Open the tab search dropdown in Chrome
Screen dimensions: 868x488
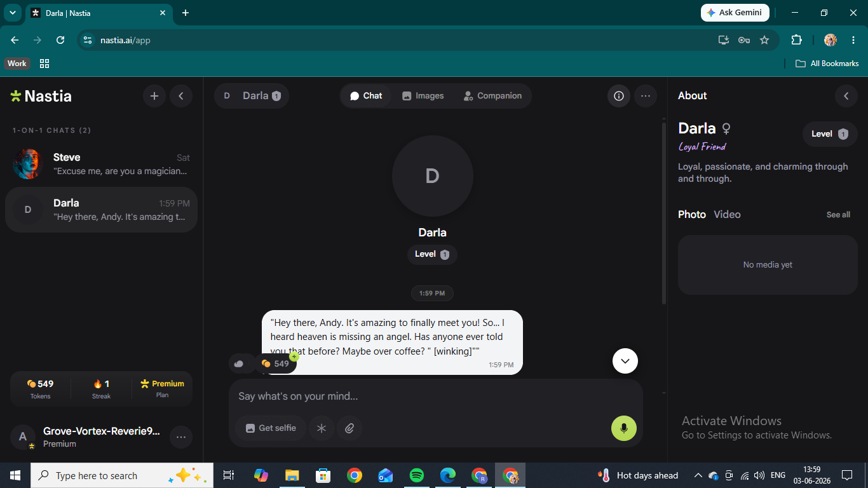[x=12, y=13]
